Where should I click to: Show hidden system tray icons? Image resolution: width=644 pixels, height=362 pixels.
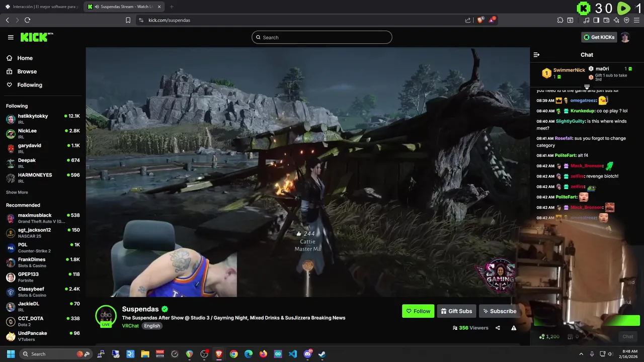tap(581, 354)
